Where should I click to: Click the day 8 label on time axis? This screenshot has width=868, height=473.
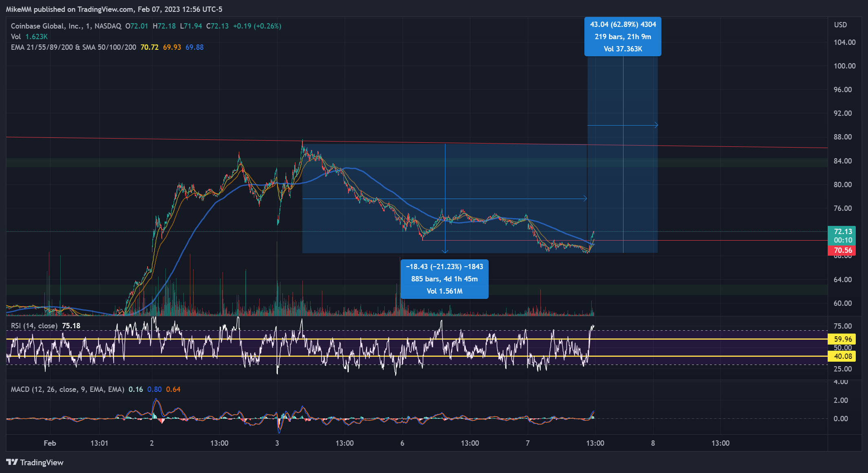[x=653, y=443]
